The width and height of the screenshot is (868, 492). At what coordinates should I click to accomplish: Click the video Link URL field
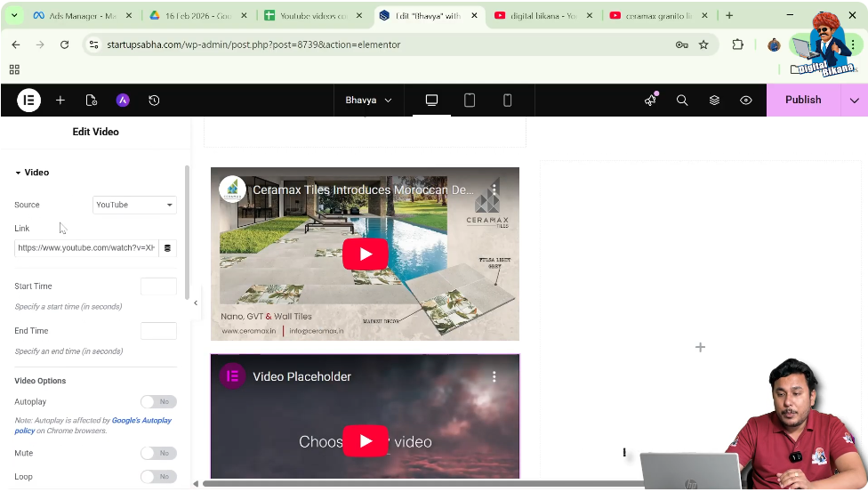[86, 247]
